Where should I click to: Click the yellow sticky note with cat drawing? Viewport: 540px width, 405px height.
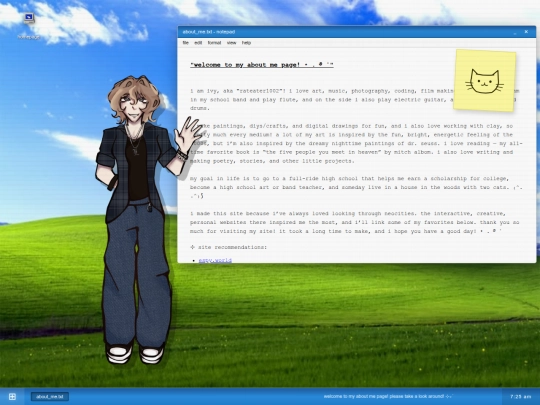point(485,80)
